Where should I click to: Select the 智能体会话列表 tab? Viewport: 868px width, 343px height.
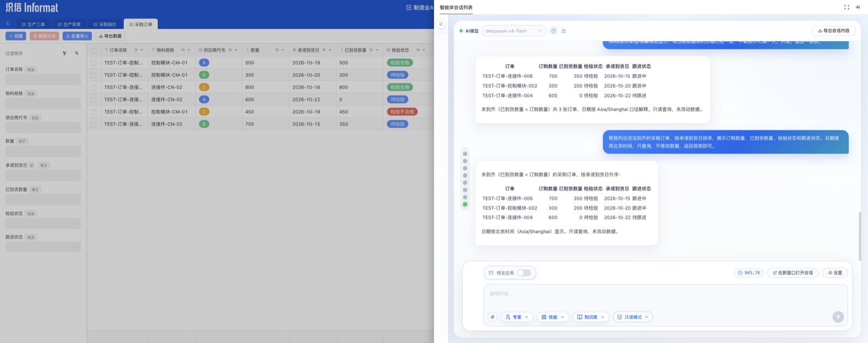tap(456, 8)
